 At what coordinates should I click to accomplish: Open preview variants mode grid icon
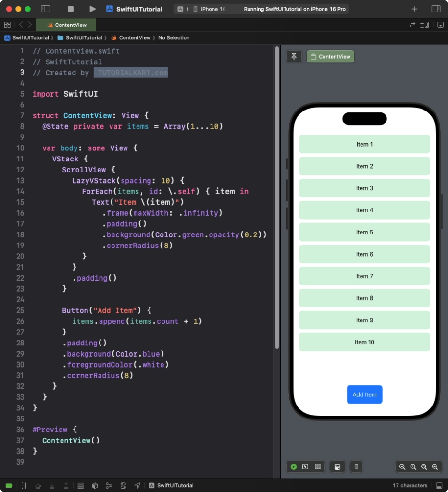(x=318, y=467)
